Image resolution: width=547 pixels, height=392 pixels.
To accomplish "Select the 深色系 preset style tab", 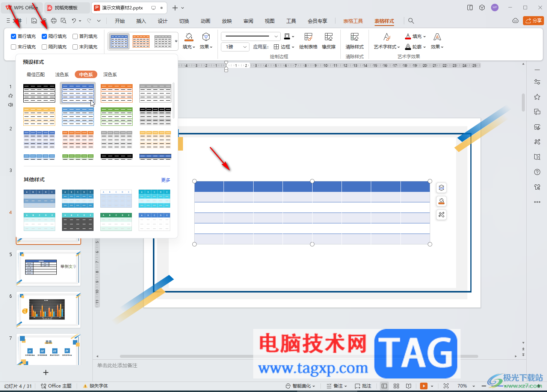I will click(110, 75).
